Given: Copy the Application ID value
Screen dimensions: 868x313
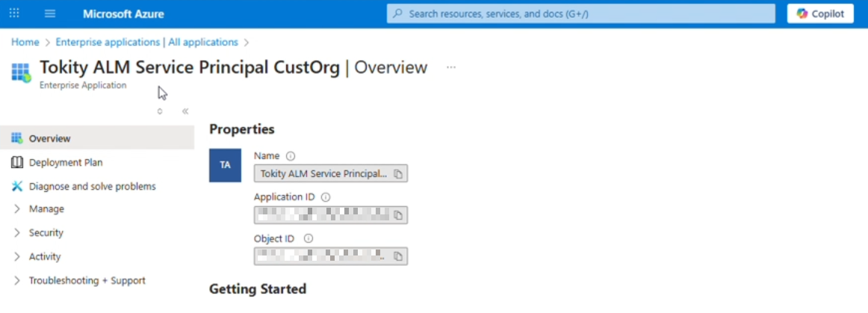Looking at the screenshot, I should pyautogui.click(x=398, y=215).
